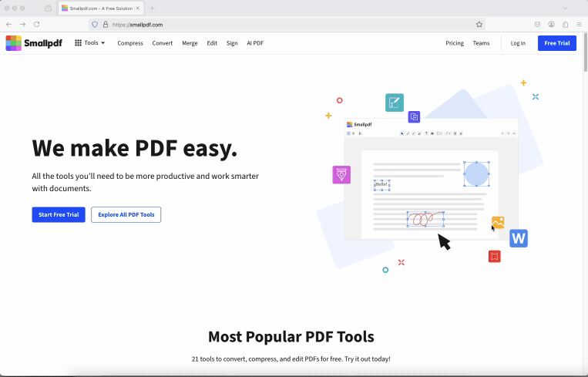Select Convert in the navigation bar

pos(163,43)
